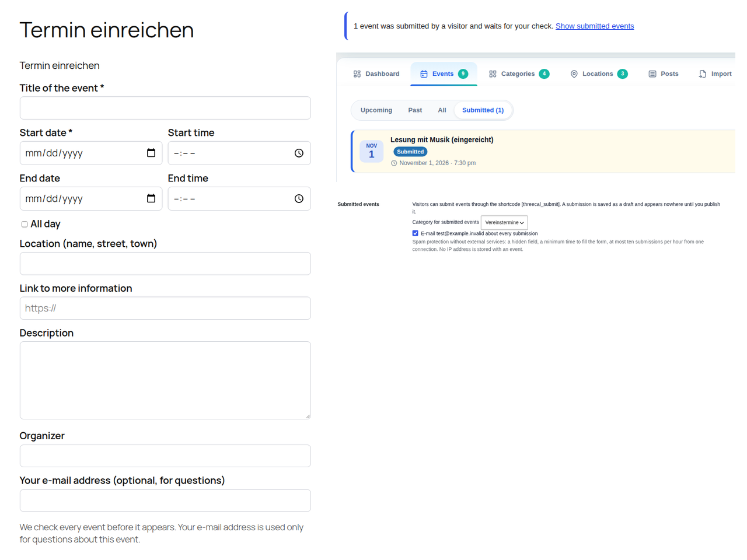Click the Categories grid icon
Image resolution: width=747 pixels, height=560 pixels.
[x=493, y=74]
